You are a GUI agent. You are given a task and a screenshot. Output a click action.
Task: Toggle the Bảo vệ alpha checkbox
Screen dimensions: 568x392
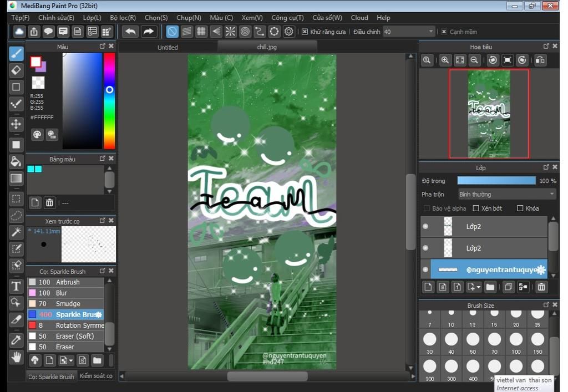427,208
